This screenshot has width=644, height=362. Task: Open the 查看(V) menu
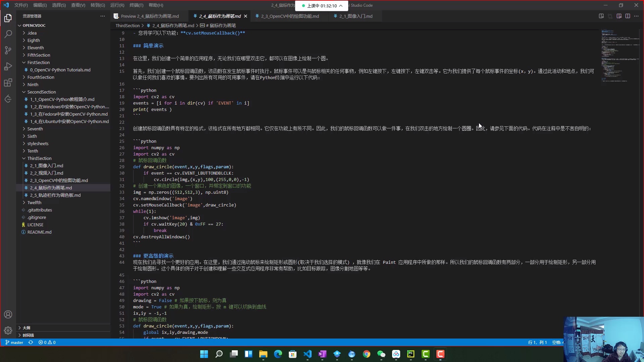coord(78,5)
